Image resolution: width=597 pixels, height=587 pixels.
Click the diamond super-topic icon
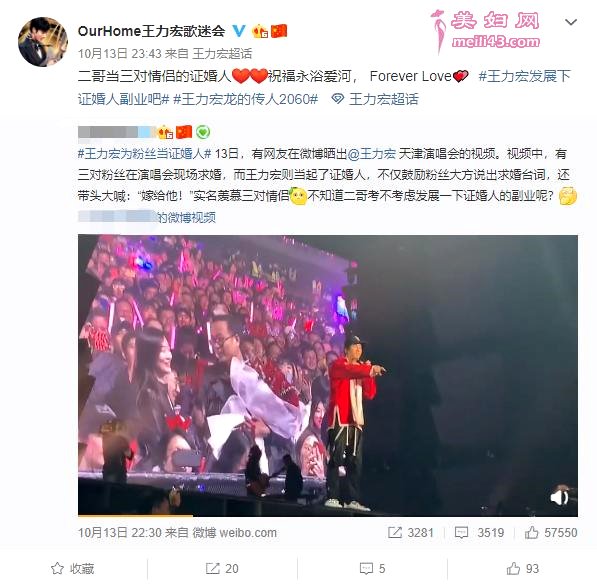point(337,99)
